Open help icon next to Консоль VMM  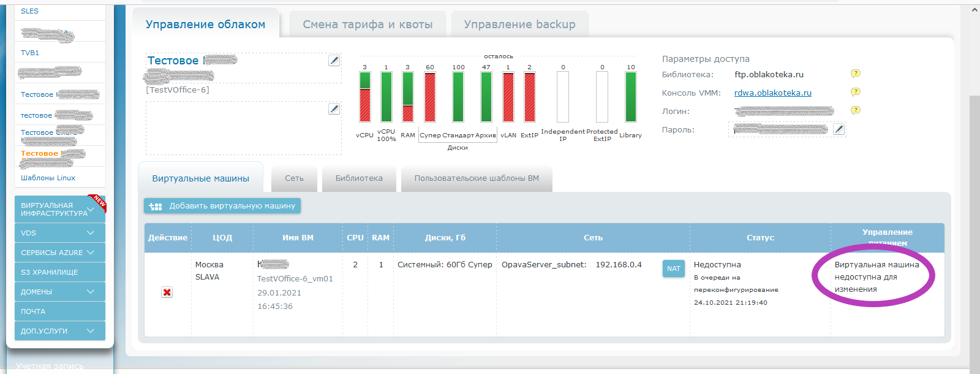coord(856,92)
